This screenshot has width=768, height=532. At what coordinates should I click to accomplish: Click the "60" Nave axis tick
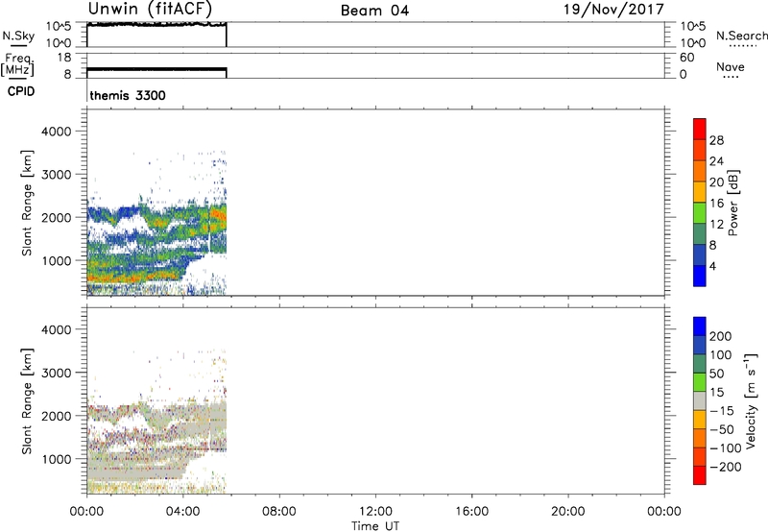686,58
